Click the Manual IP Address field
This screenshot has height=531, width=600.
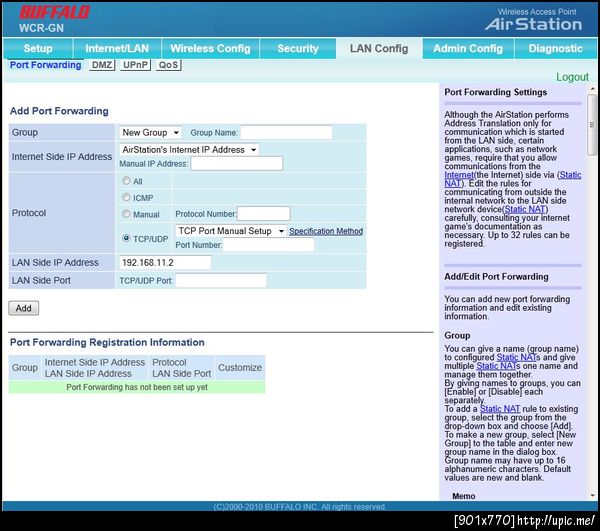(x=236, y=164)
